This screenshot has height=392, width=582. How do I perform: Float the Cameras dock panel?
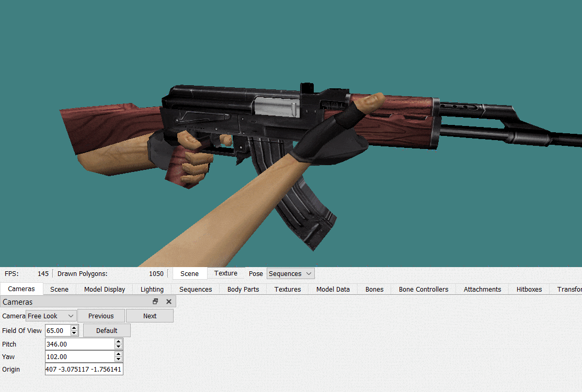[155, 302]
